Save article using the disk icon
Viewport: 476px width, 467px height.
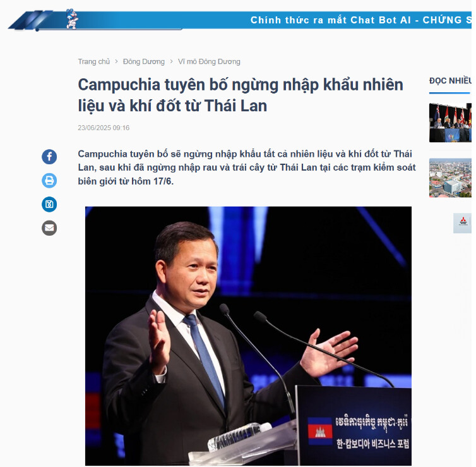pyautogui.click(x=49, y=204)
